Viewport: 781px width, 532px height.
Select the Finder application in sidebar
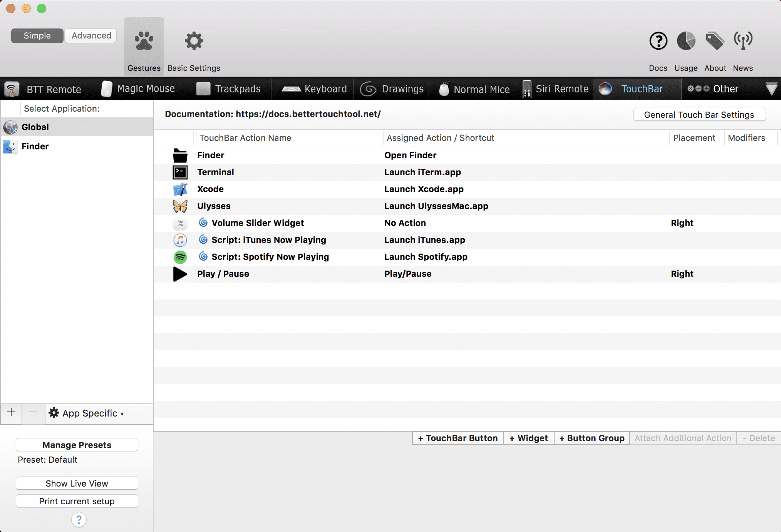pos(35,146)
